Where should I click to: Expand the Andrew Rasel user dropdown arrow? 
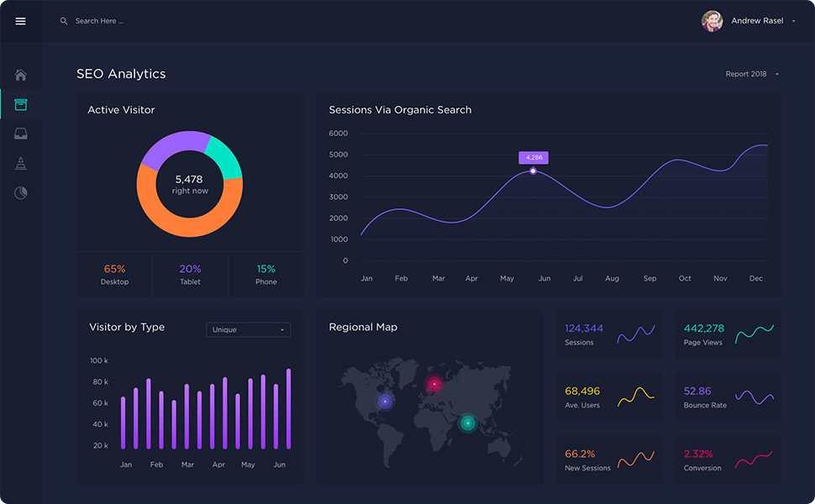(794, 22)
